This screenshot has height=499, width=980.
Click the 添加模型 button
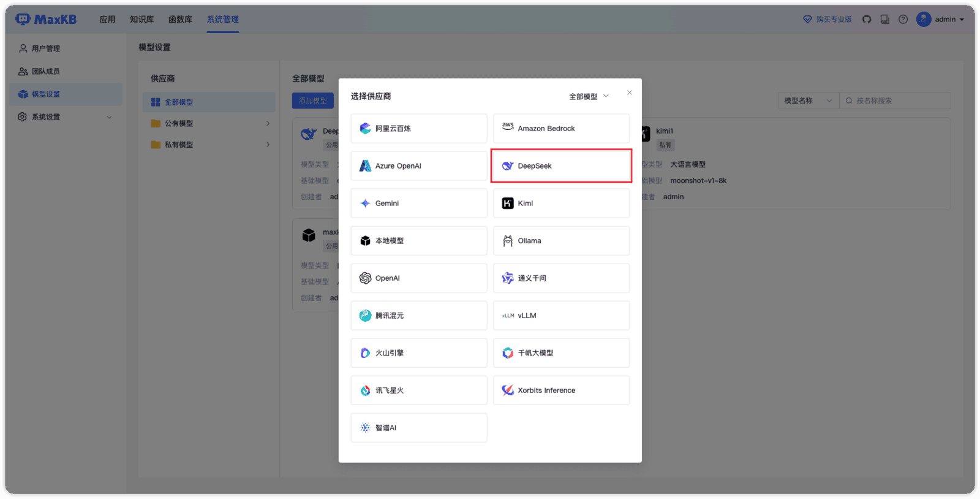coord(313,101)
